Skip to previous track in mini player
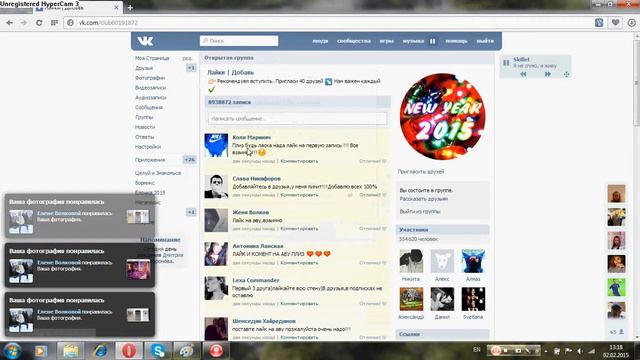640x360 pixels. [x=523, y=74]
